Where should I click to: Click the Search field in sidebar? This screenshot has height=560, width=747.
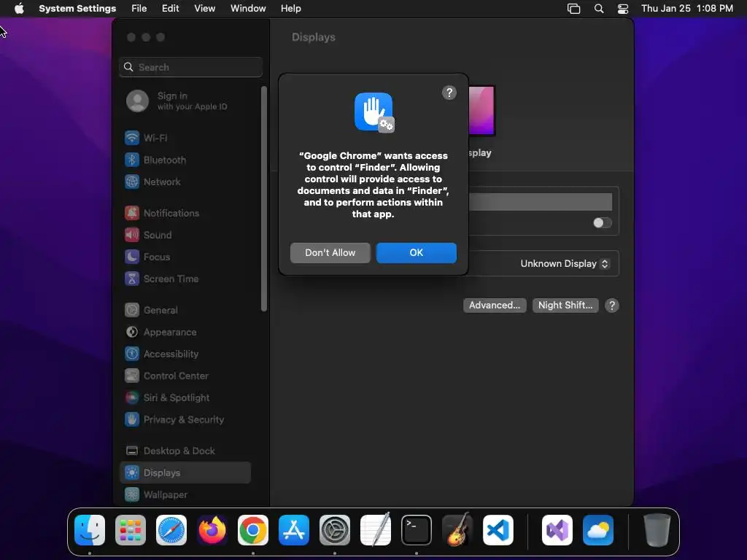tap(190, 67)
